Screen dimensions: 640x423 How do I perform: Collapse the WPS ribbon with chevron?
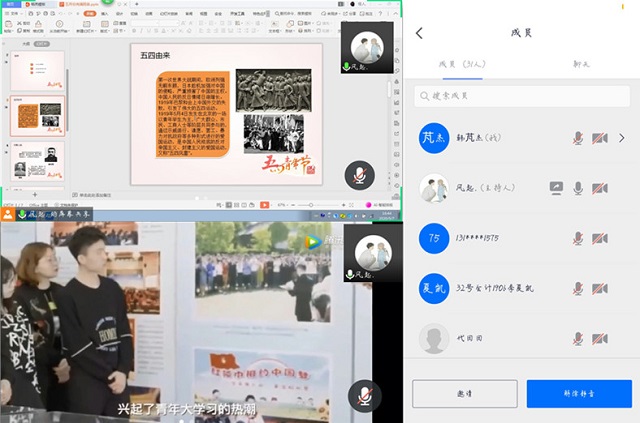(395, 13)
